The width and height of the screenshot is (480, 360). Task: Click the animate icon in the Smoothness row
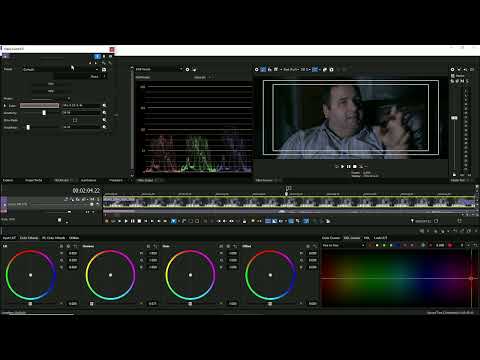(104, 127)
